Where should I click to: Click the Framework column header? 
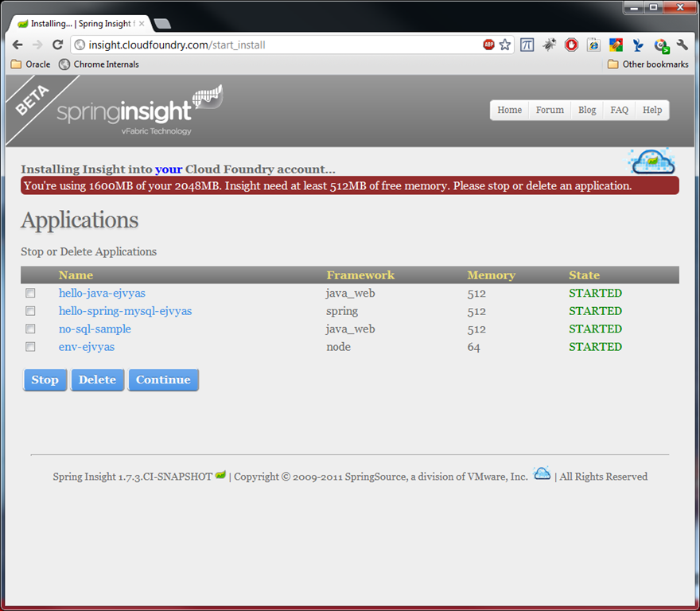(x=360, y=275)
